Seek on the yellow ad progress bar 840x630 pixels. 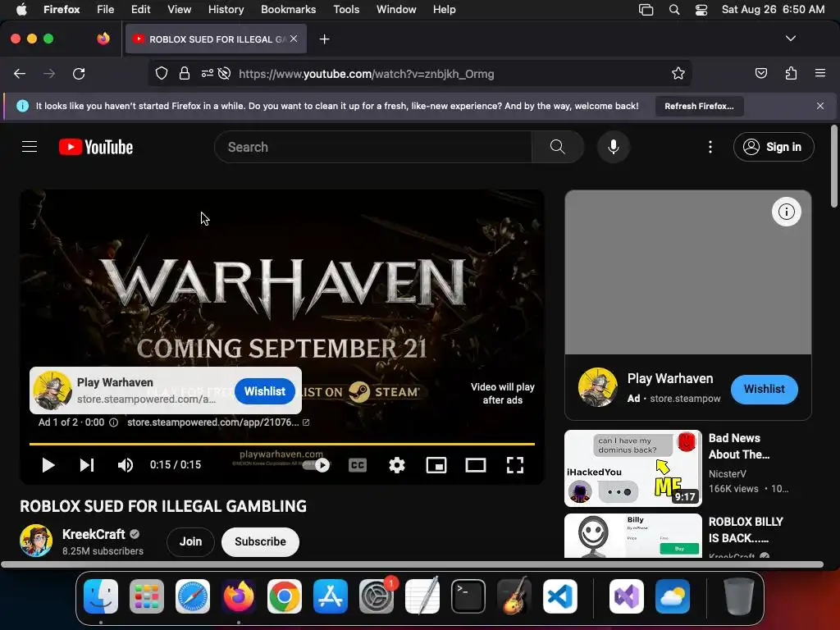pyautogui.click(x=282, y=444)
